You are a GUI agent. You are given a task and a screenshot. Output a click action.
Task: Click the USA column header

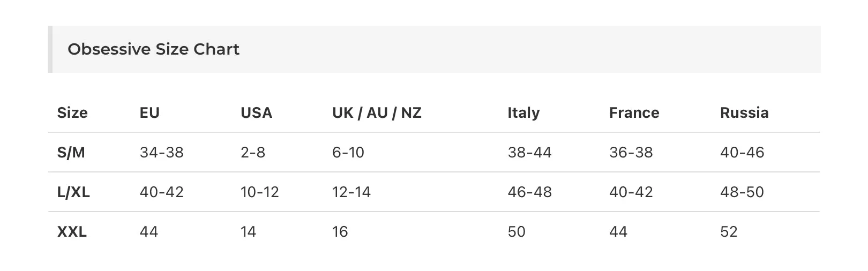coord(256,112)
